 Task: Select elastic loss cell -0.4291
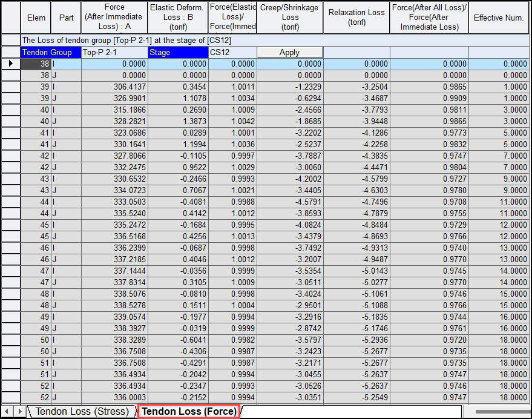pos(178,363)
